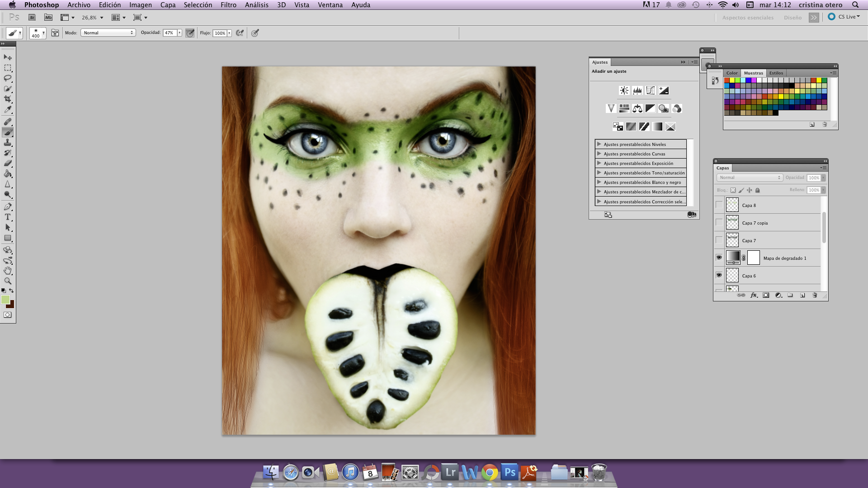Switch to the Color tab
868x488 pixels.
[x=732, y=73]
